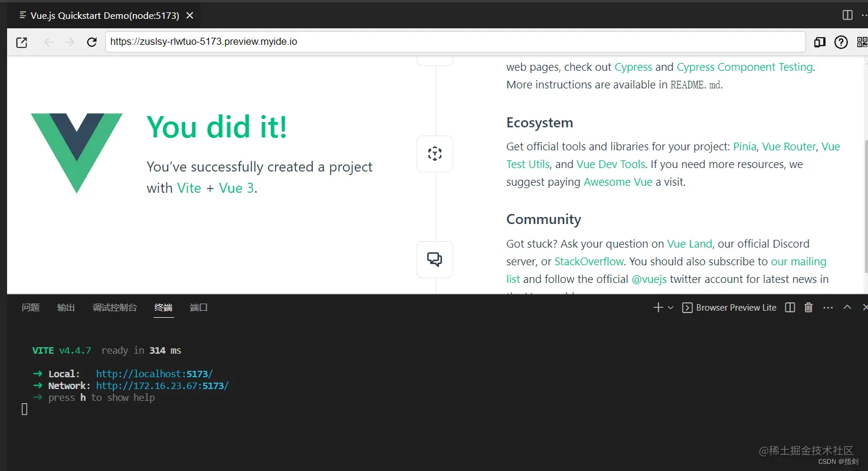Screen dimensions: 868x471
Task: Open the Pinia link
Action: 745,147
